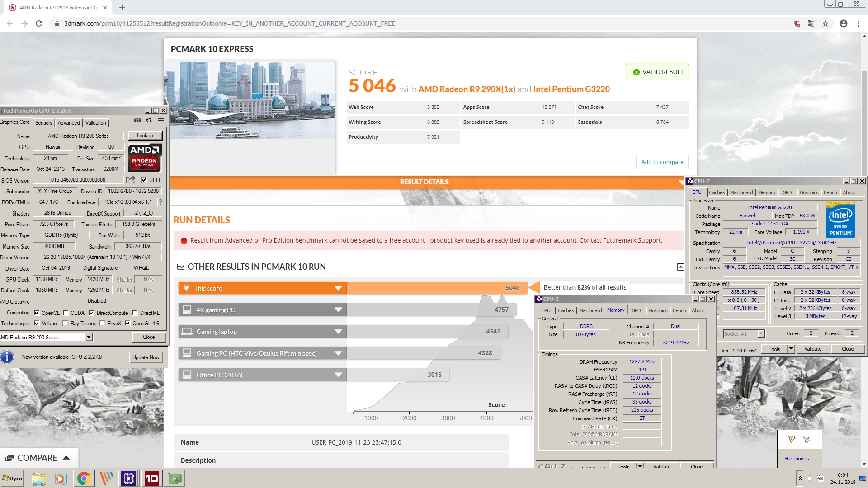868x488 pixels.
Task: Open CPU-Z from the taskbar
Action: click(x=128, y=479)
